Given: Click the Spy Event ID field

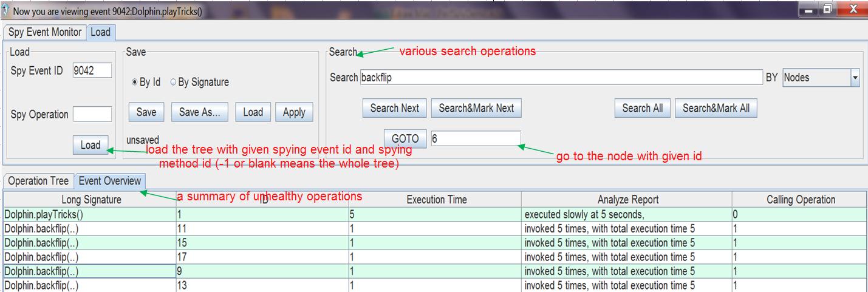Looking at the screenshot, I should 92,70.
